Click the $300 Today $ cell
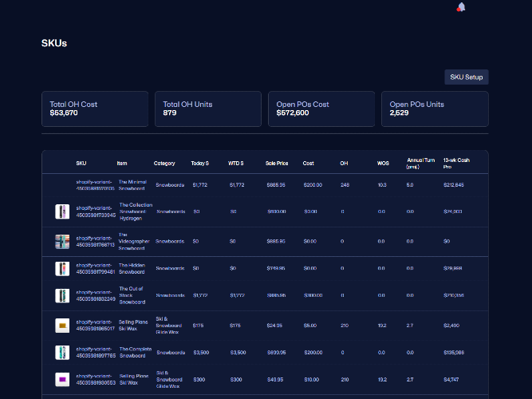 click(199, 379)
